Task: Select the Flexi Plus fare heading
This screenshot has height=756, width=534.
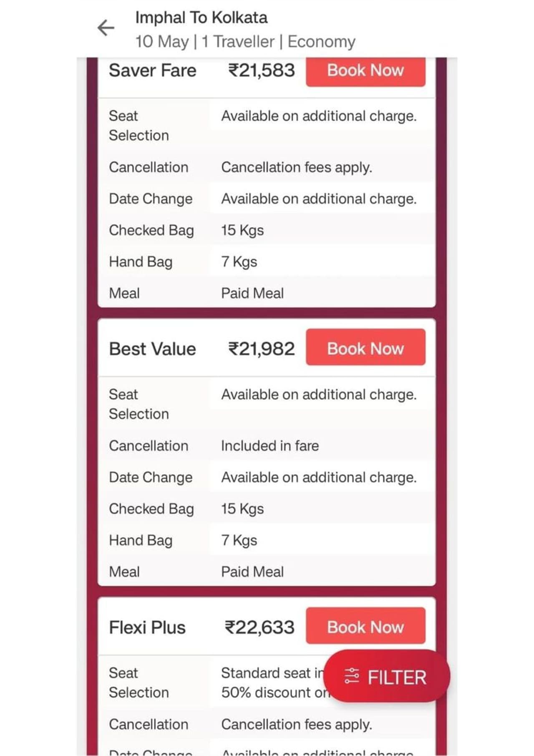Action: pos(147,627)
